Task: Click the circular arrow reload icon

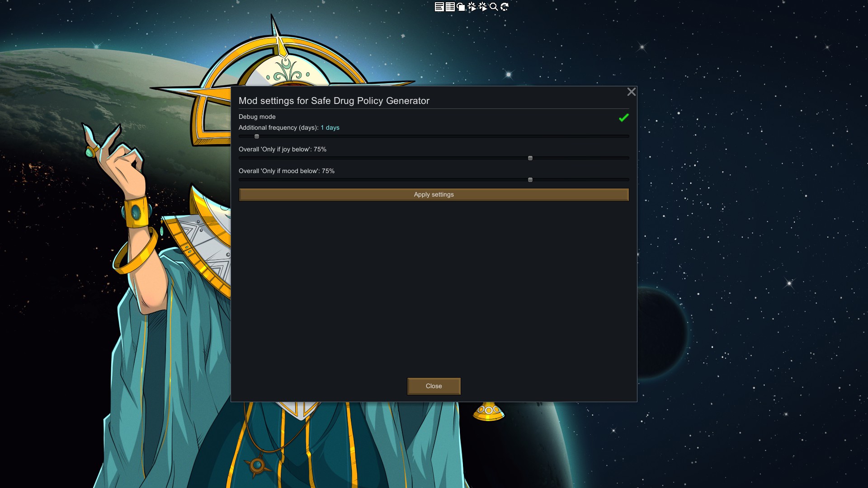Action: [x=504, y=7]
